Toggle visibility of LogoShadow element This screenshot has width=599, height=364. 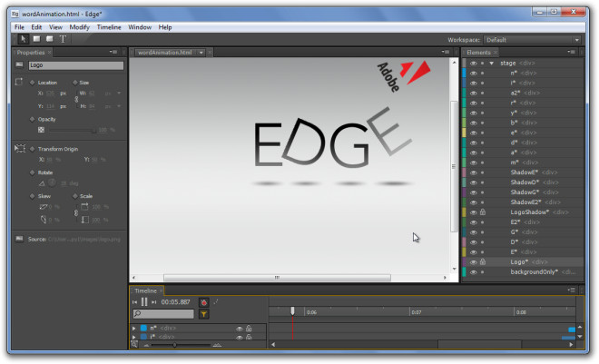(474, 212)
